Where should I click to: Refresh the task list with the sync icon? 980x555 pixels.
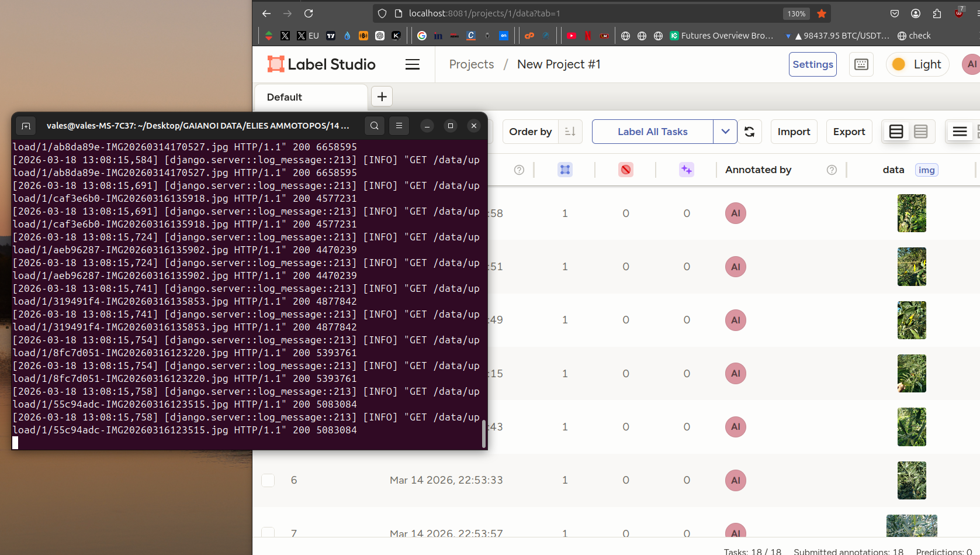coord(749,132)
